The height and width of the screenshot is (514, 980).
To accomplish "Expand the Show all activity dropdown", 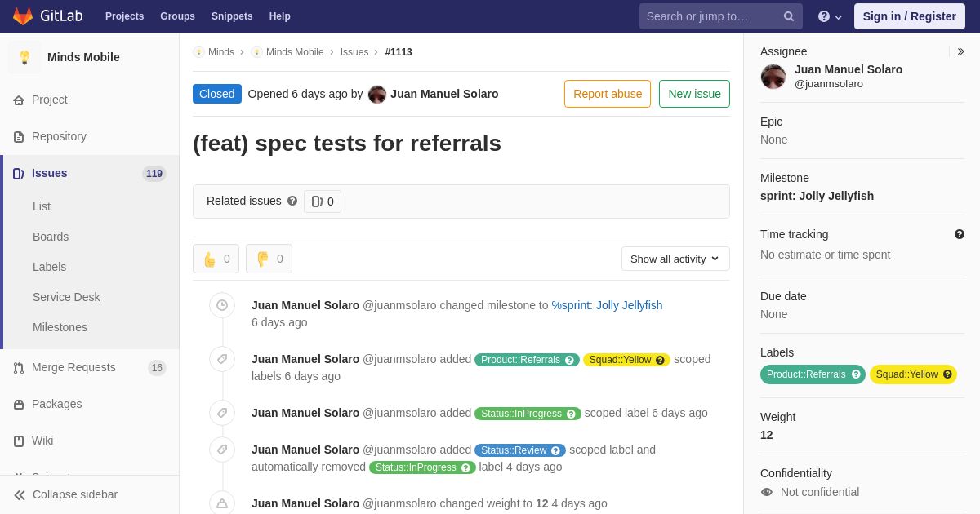I will tap(675, 259).
